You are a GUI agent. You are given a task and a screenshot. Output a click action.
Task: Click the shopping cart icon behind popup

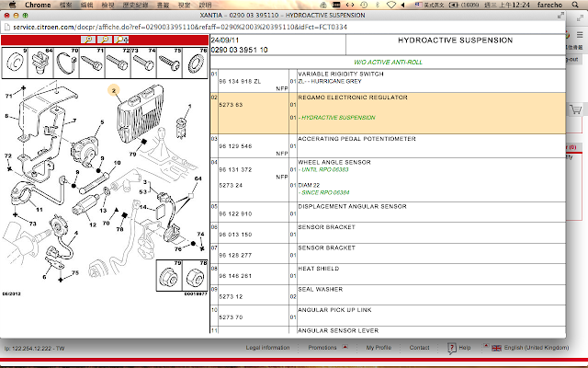(576, 109)
